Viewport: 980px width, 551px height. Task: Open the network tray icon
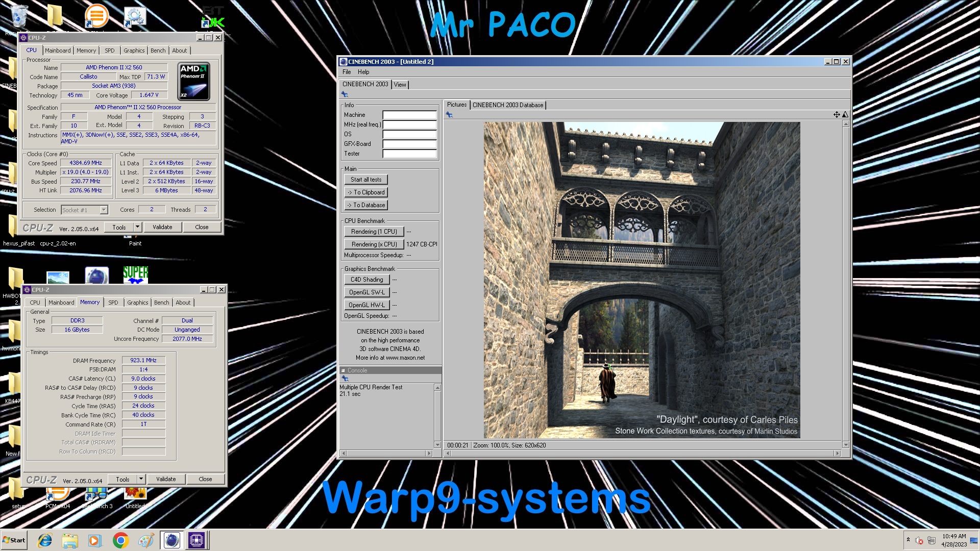(932, 540)
